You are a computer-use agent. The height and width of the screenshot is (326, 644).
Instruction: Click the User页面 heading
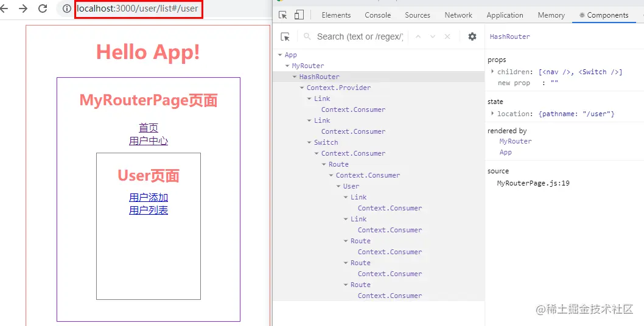tap(149, 176)
